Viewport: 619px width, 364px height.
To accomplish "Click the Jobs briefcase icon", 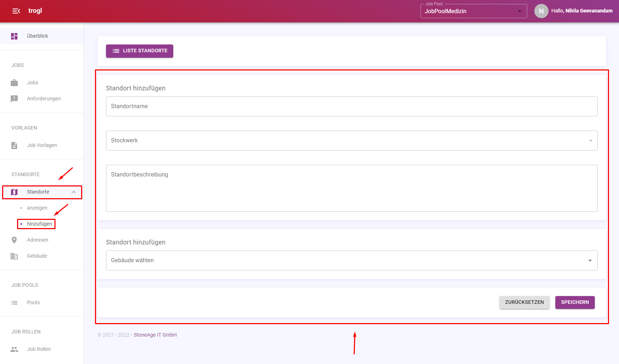I will click(x=14, y=83).
